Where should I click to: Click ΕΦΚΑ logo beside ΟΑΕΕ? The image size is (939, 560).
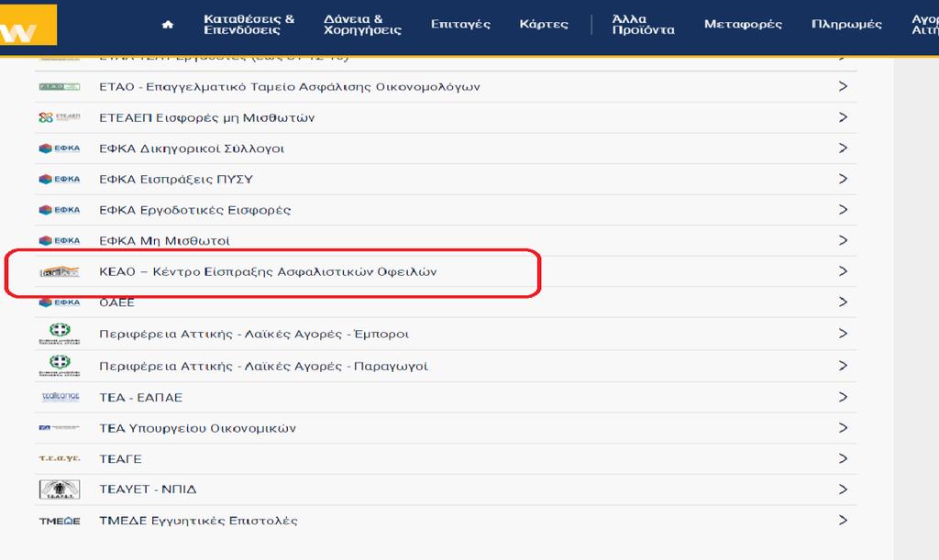[60, 302]
